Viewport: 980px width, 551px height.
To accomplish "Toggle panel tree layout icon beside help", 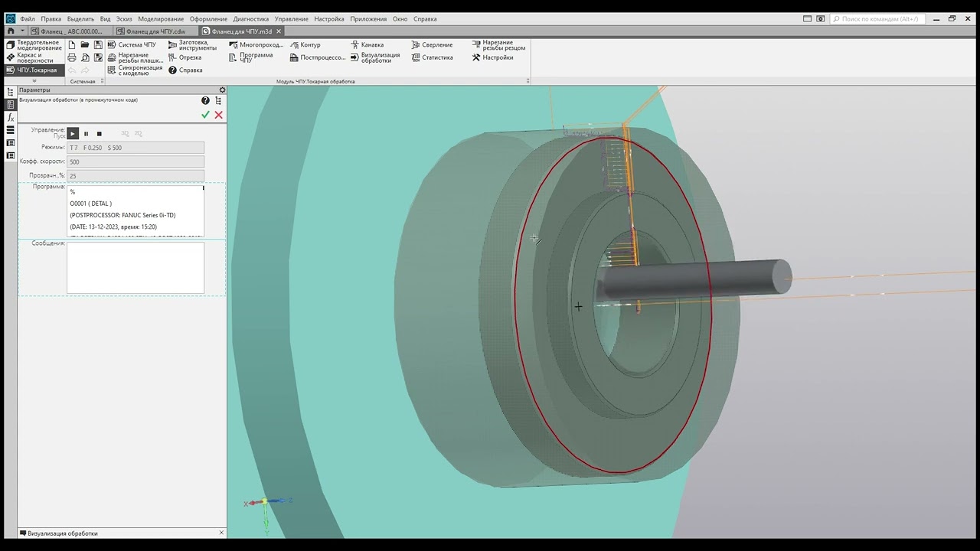I will coord(218,100).
